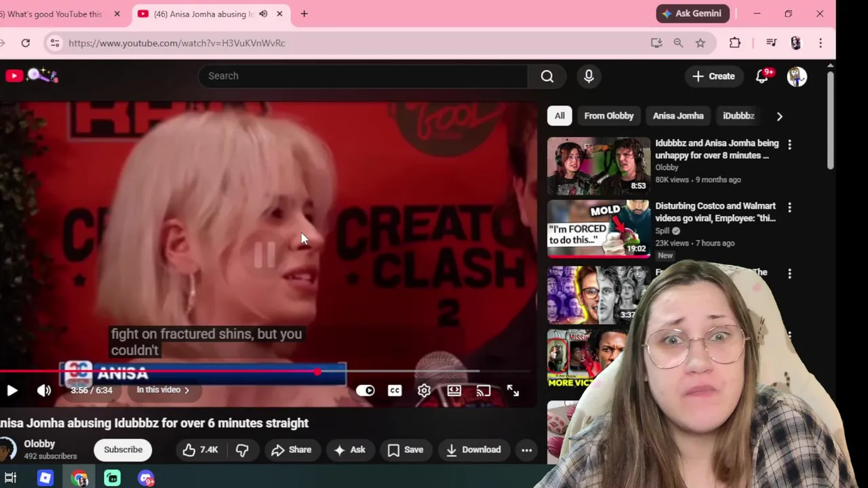Open the Costco MOLD video thumbnail
The image size is (868, 488).
pos(599,228)
